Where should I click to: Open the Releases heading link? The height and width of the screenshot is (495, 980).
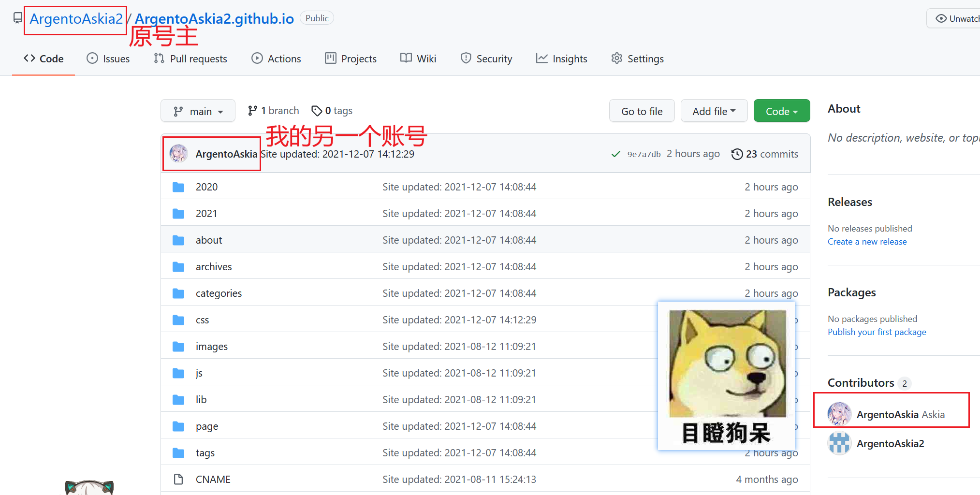(850, 202)
